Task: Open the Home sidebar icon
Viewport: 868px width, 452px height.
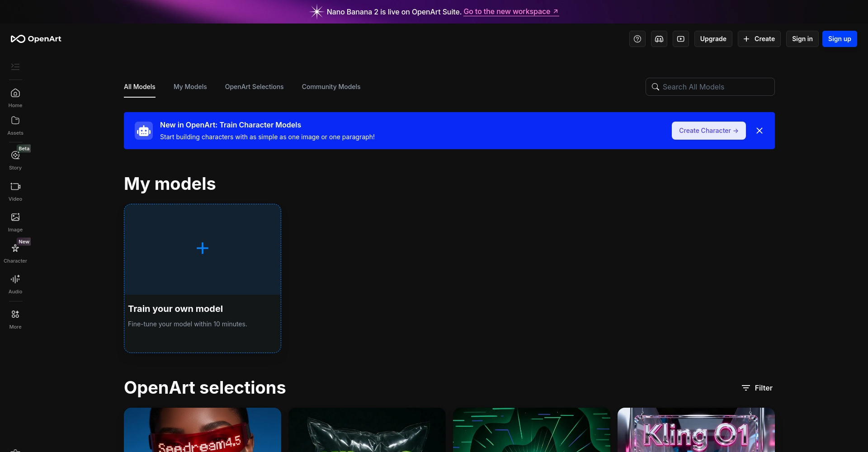Action: pyautogui.click(x=15, y=98)
